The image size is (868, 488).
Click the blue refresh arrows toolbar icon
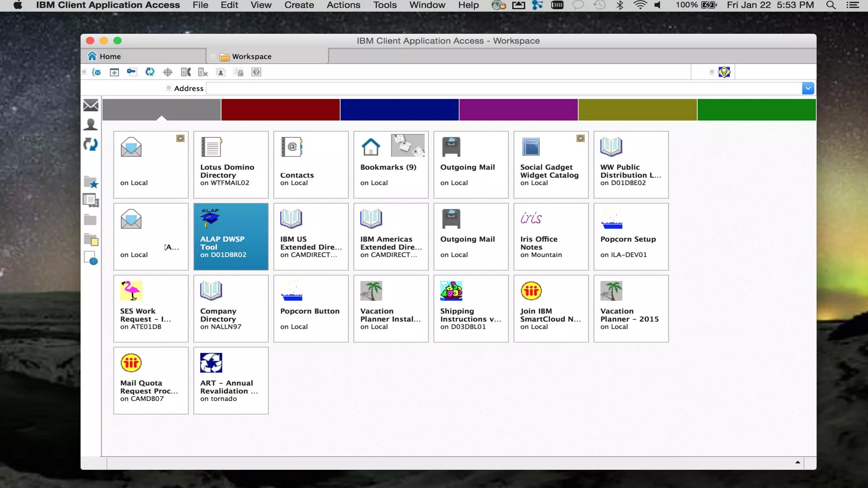click(x=150, y=72)
